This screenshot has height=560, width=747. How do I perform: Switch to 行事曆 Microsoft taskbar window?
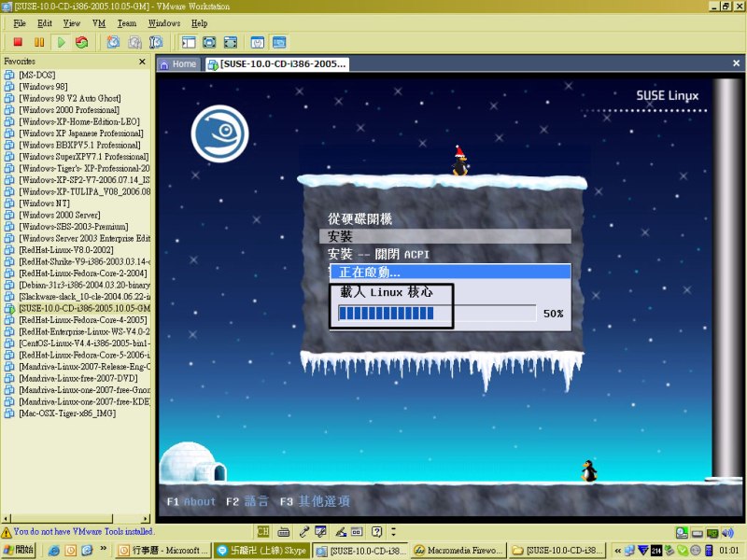[163, 551]
